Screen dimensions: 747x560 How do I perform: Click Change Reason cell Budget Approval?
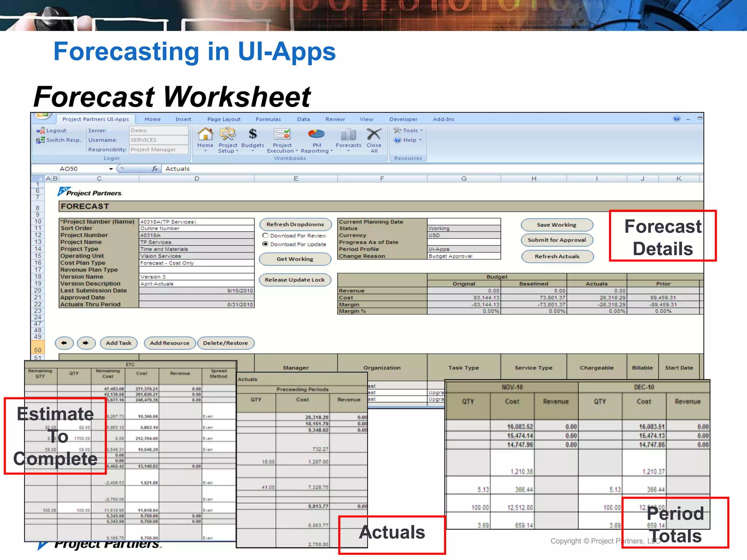point(464,256)
